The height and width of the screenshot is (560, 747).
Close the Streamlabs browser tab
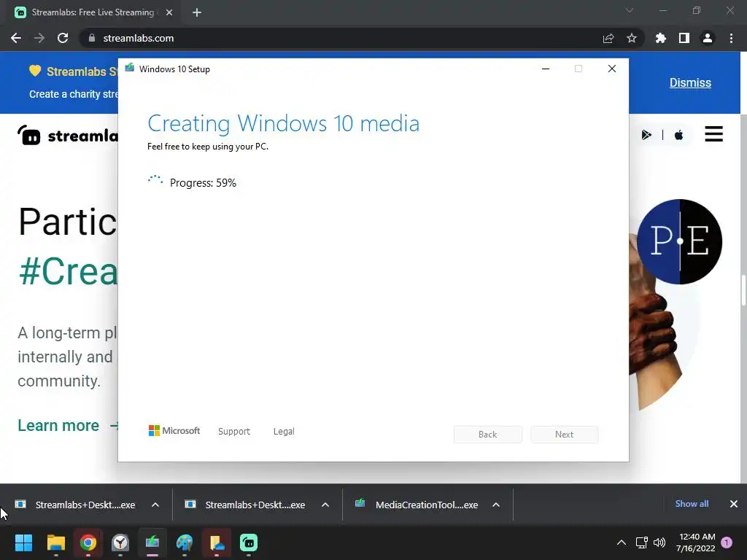tap(169, 12)
